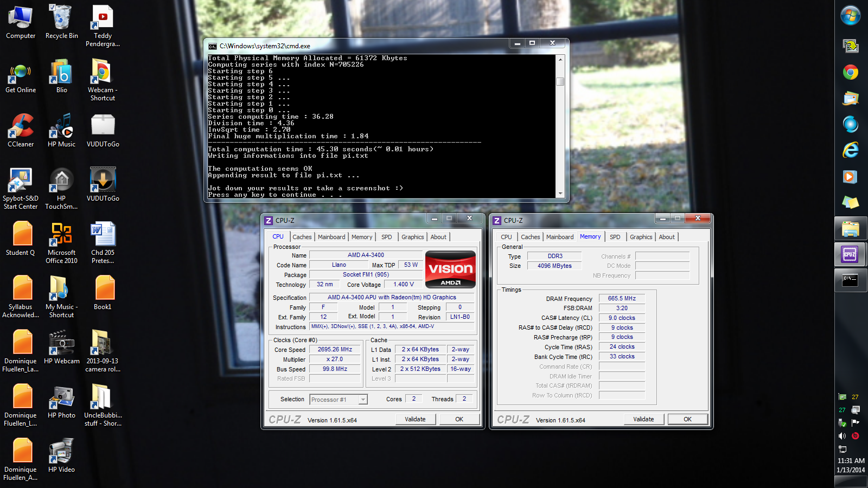
Task: Select Microsoft Office 2010 shortcut
Action: pyautogui.click(x=61, y=242)
